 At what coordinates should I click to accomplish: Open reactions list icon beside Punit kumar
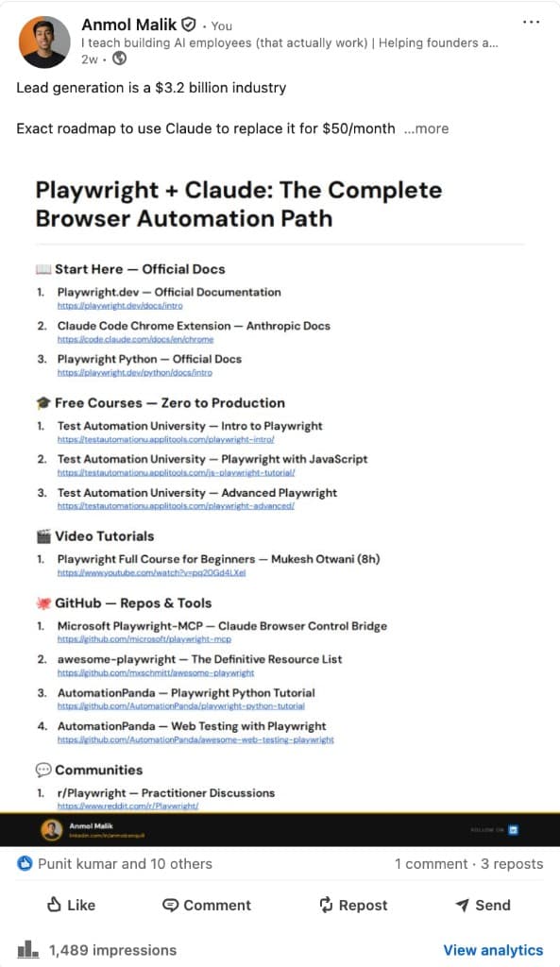[25, 863]
